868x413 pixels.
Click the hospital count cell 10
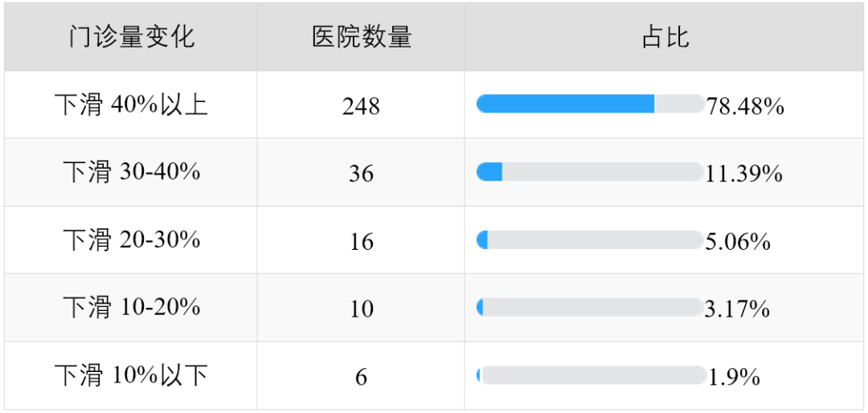361,309
